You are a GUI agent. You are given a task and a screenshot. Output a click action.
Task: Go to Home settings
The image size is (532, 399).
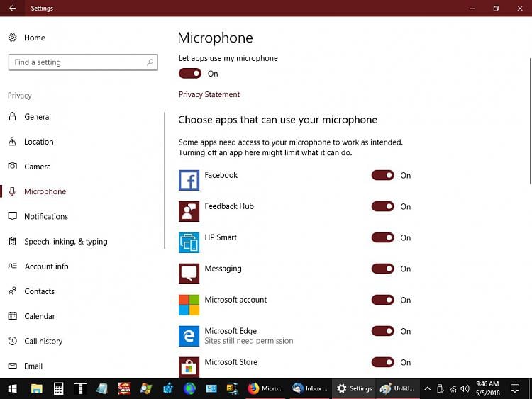coord(34,38)
